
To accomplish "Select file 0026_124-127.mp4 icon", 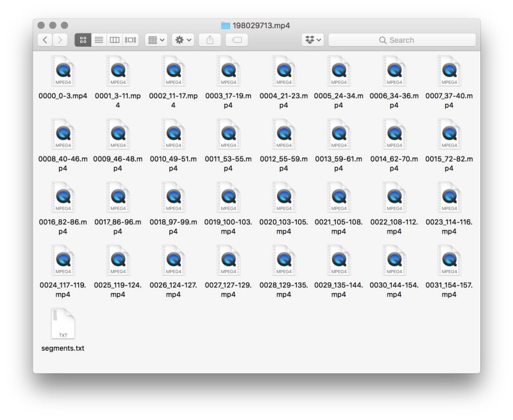I will [173, 260].
